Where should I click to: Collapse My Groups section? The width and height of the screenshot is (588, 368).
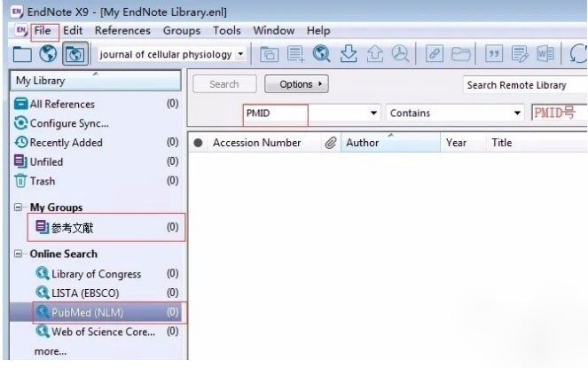(x=18, y=207)
